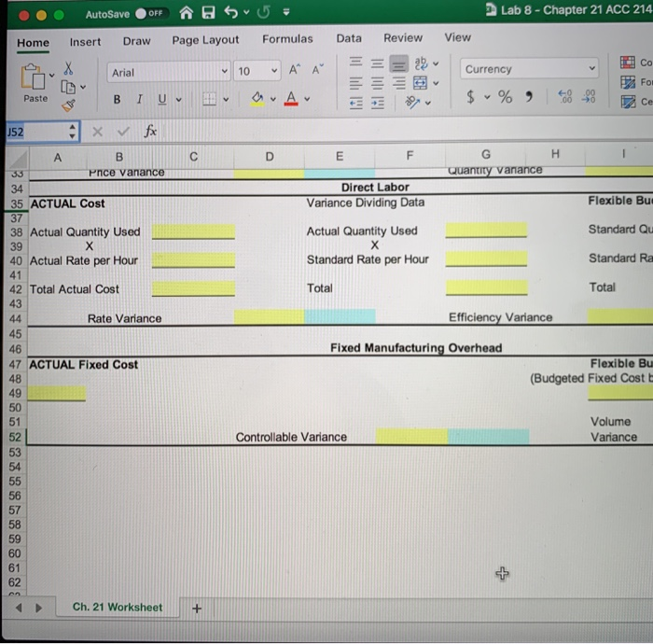Viewport: 653px width, 644px height.
Task: Click the text Orientation icon
Action: [412, 102]
